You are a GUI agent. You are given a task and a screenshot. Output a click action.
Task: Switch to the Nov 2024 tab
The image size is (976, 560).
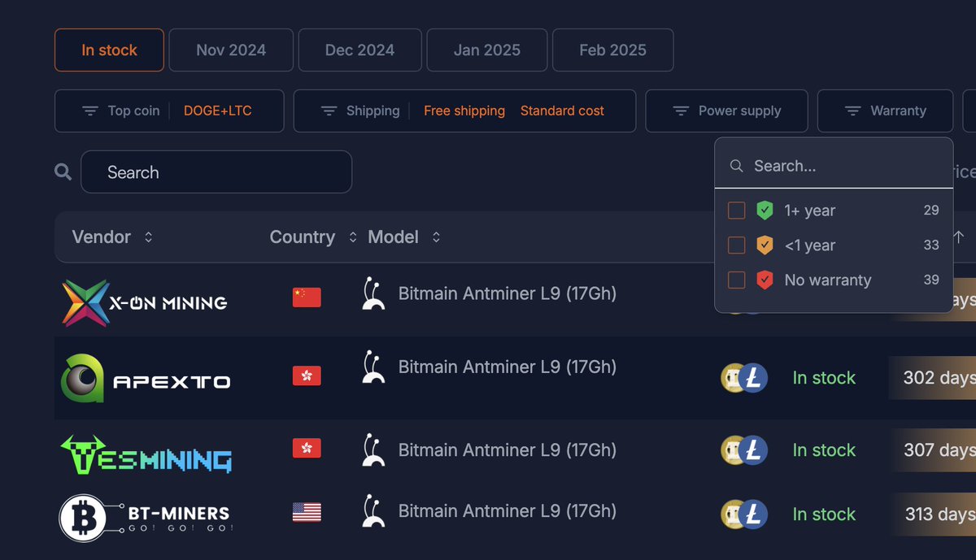pyautogui.click(x=231, y=50)
